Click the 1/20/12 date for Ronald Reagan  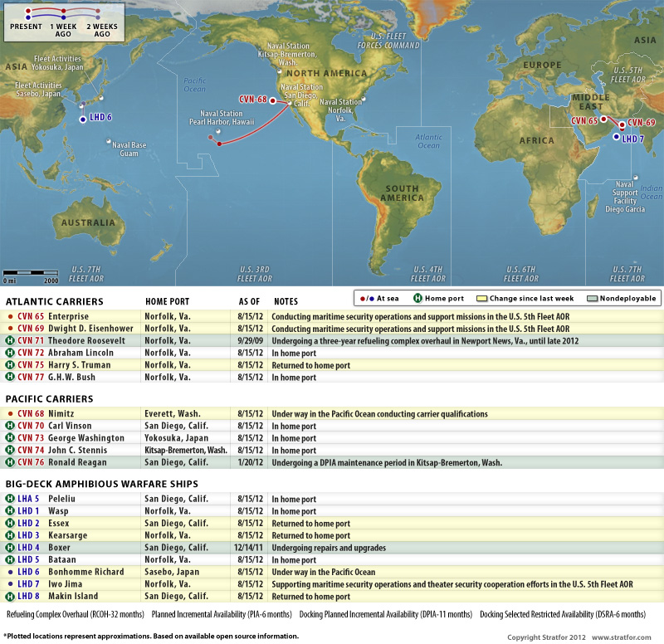coord(251,462)
